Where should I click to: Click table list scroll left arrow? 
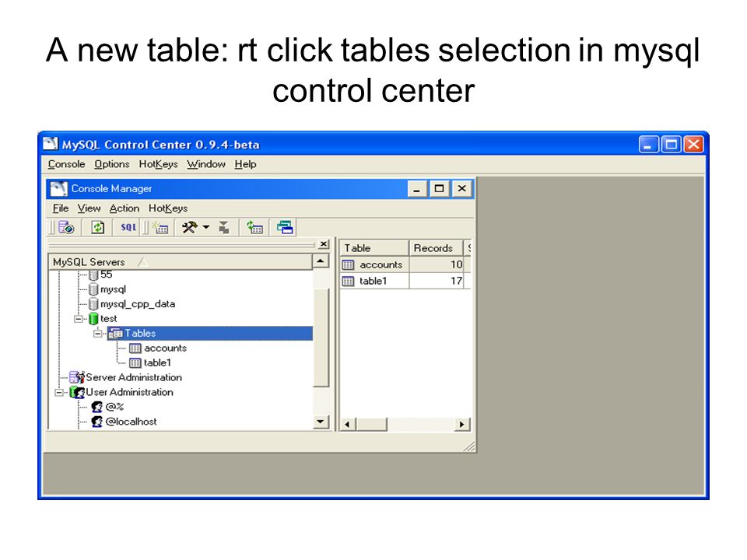347,425
